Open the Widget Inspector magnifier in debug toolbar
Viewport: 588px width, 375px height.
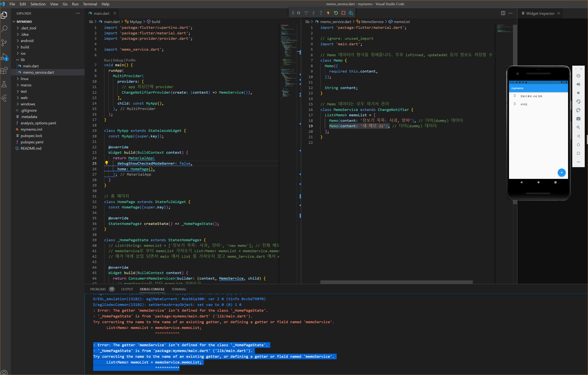point(351,13)
